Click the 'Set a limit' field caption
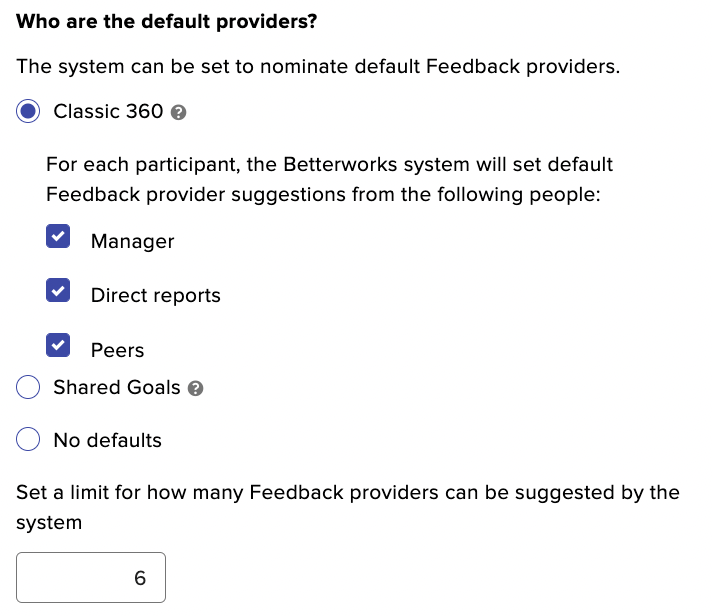The width and height of the screenshot is (712, 616). click(348, 508)
